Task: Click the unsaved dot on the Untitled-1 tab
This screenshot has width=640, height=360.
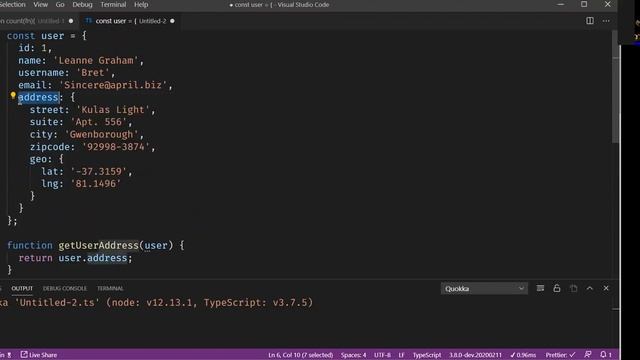Action: click(71, 21)
